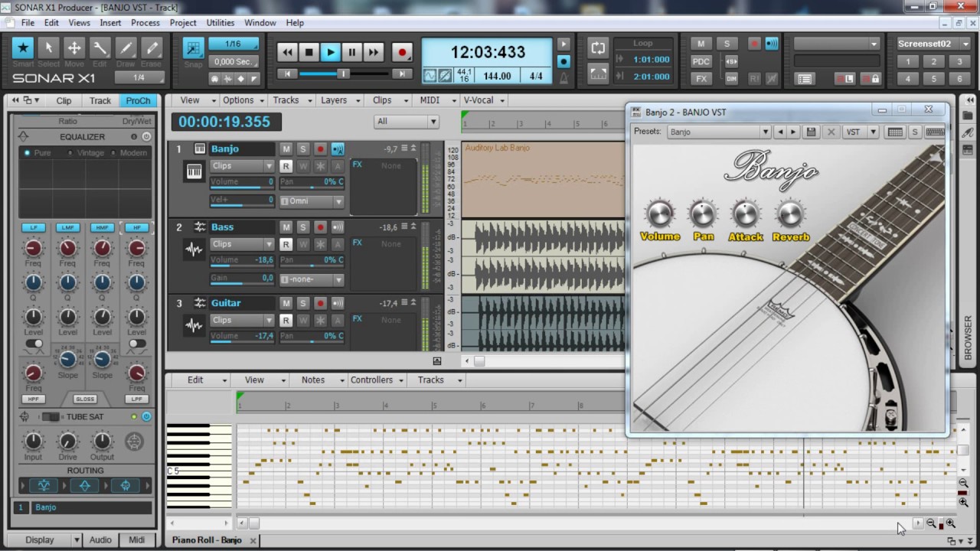Open the 1/4 note duration dropdown
980x551 pixels.
(x=139, y=77)
